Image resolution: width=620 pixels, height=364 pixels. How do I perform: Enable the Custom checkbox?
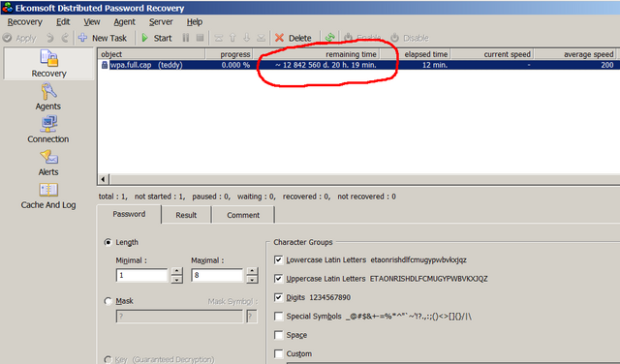278,353
